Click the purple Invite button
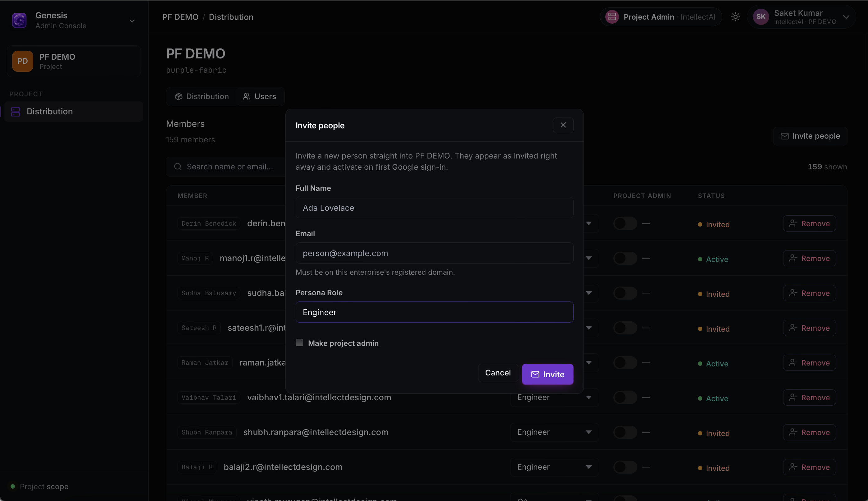The height and width of the screenshot is (501, 868). click(x=547, y=375)
